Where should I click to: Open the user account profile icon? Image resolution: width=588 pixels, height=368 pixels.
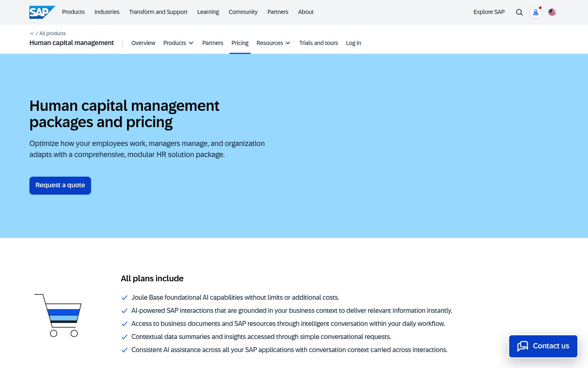click(x=536, y=12)
